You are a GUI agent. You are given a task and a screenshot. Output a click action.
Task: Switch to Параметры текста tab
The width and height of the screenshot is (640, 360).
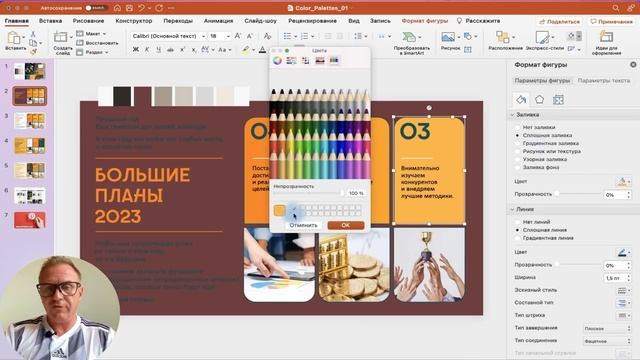pyautogui.click(x=603, y=81)
